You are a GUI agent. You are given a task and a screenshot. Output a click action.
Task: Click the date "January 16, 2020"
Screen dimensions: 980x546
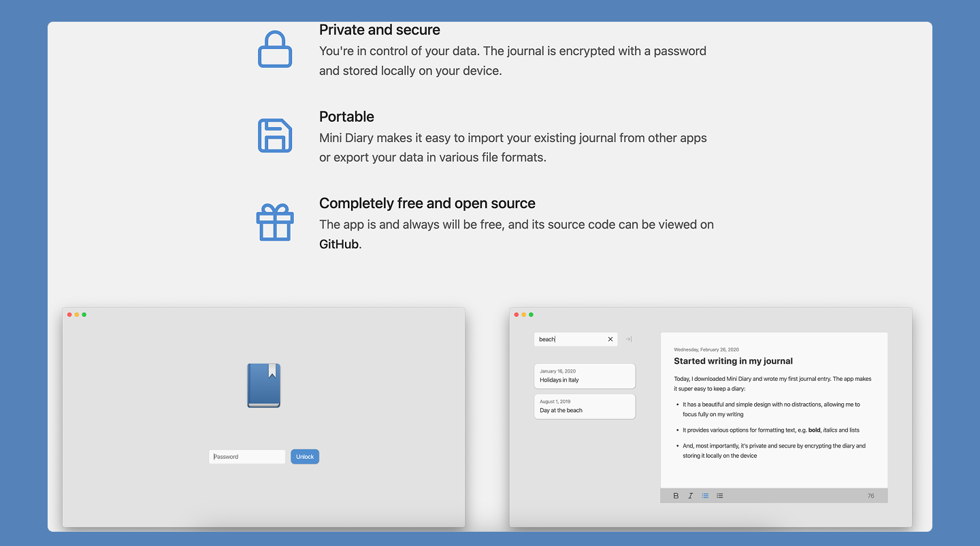557,371
